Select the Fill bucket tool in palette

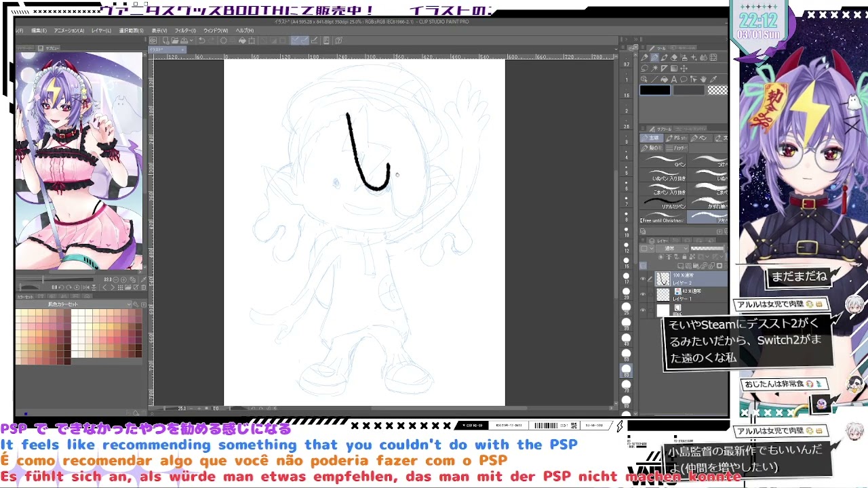[x=664, y=79]
